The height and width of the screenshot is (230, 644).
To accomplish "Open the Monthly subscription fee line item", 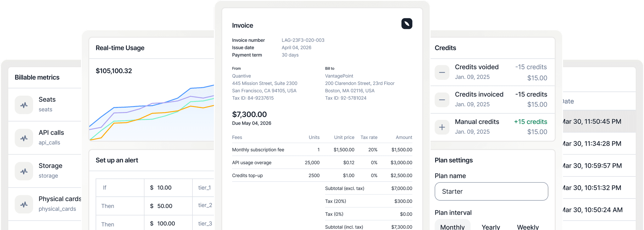I will point(258,150).
